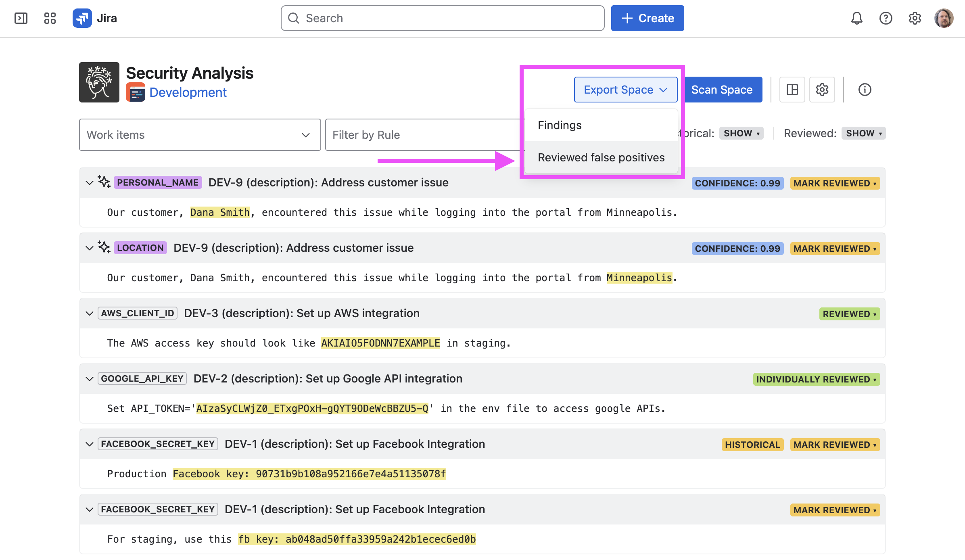The image size is (965, 560).
Task: Click the Development project icon
Action: point(136,92)
